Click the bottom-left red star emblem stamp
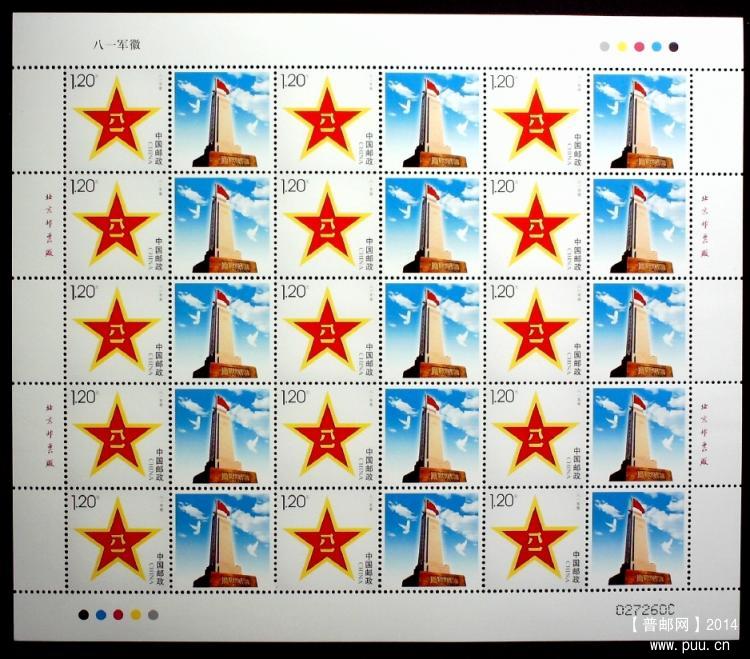750x659 pixels. point(116,540)
